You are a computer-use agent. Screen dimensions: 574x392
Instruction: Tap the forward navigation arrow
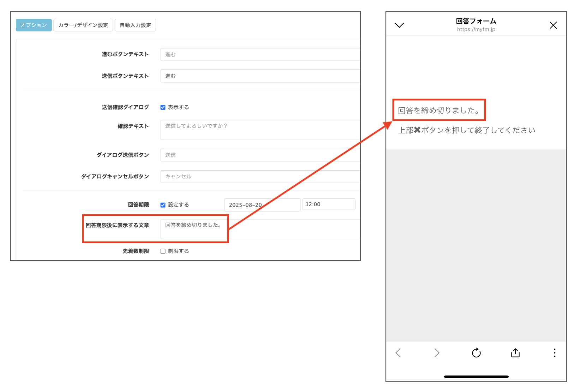pyautogui.click(x=437, y=353)
